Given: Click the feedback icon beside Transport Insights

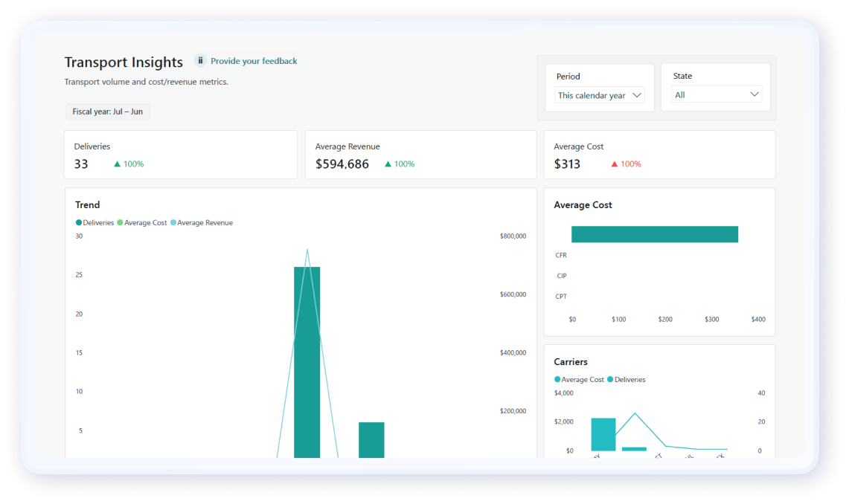Looking at the screenshot, I should (x=200, y=61).
